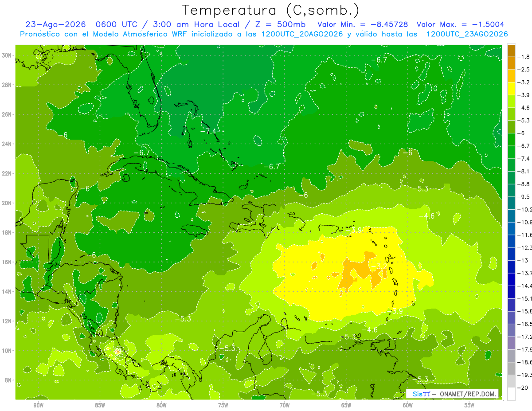Click the '70W' longitude axis label
Screen dimensions: 532x411
[285, 406]
